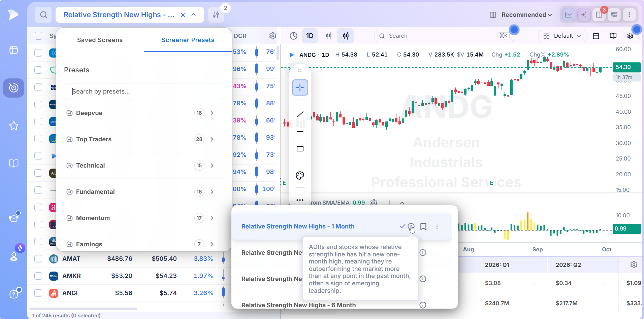Open the Recommended columns dropdown
The width and height of the screenshot is (644, 319).
pos(520,15)
